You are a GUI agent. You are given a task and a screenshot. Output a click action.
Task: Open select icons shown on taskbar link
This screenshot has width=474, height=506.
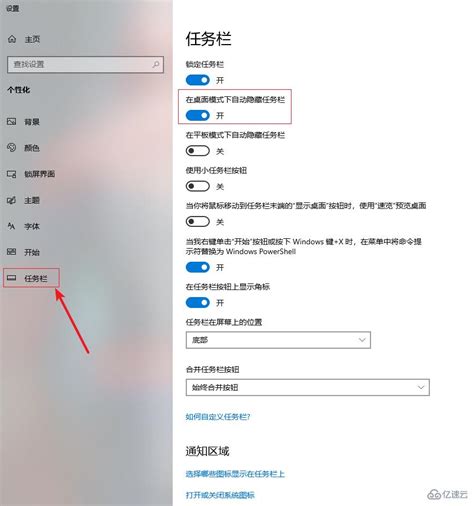(235, 474)
